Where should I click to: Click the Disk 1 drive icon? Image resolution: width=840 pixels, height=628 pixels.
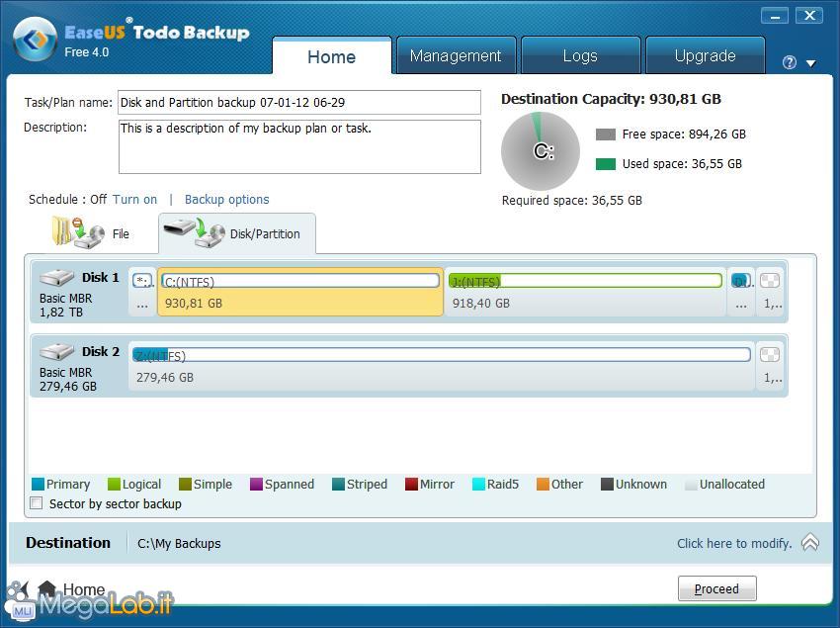tap(57, 278)
